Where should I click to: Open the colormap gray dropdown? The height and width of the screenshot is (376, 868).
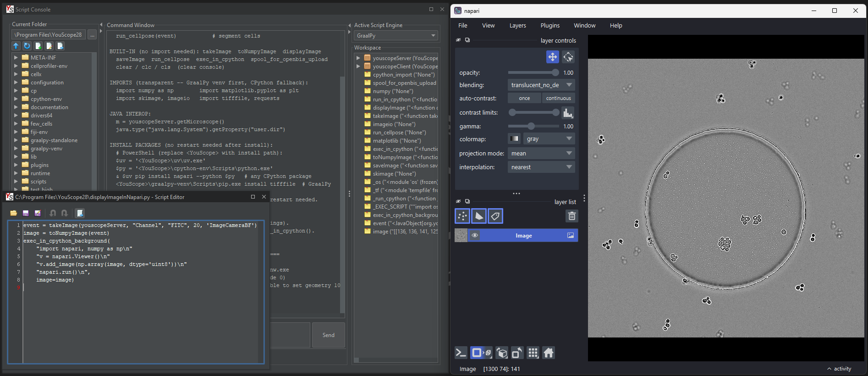point(549,138)
